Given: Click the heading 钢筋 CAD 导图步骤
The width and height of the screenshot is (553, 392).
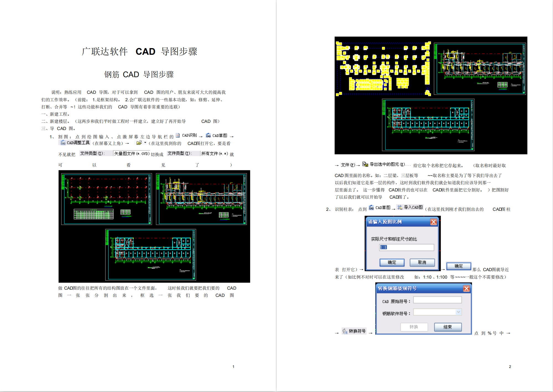Looking at the screenshot, I should (x=139, y=74).
